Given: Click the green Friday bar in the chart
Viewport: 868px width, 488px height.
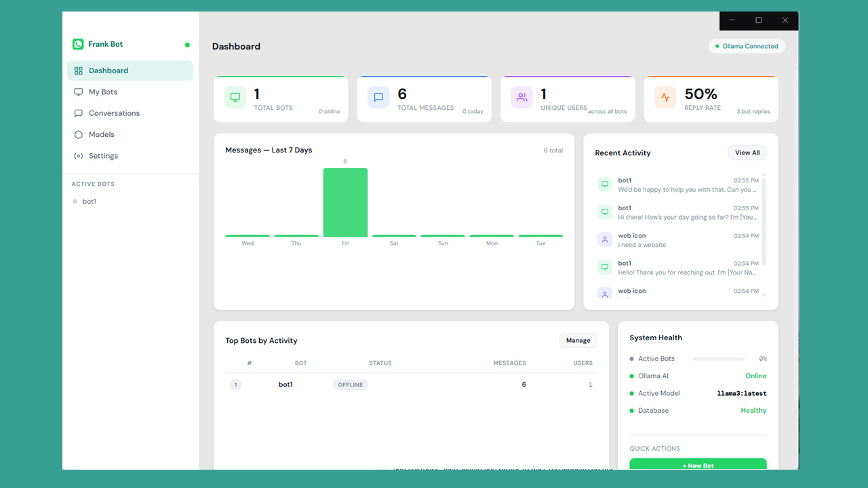Looking at the screenshot, I should click(345, 203).
